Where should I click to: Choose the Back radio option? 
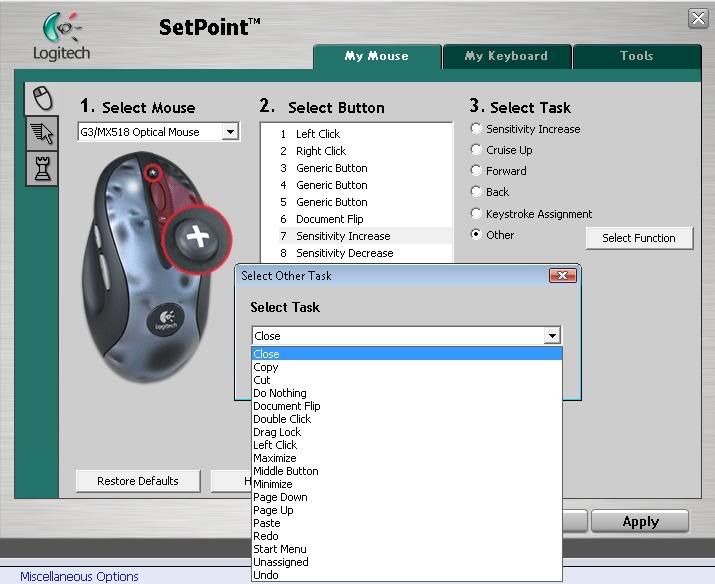[476, 191]
